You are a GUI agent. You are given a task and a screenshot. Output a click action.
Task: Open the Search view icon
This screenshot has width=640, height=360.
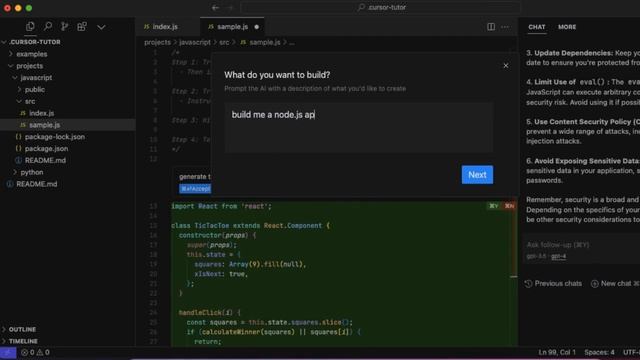(48, 27)
